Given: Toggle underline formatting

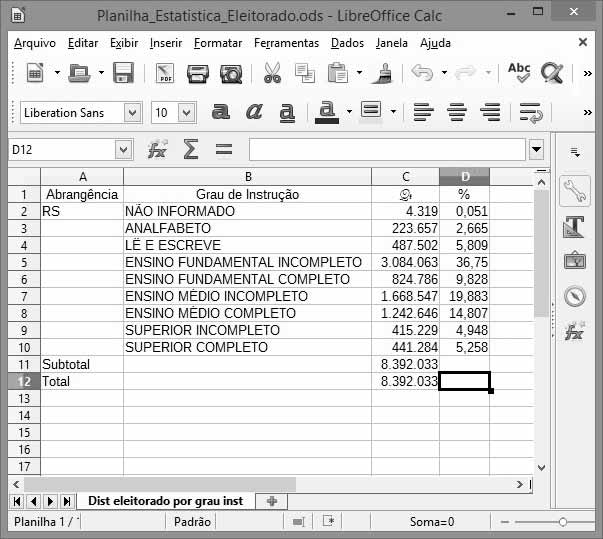Looking at the screenshot, I should 287,112.
